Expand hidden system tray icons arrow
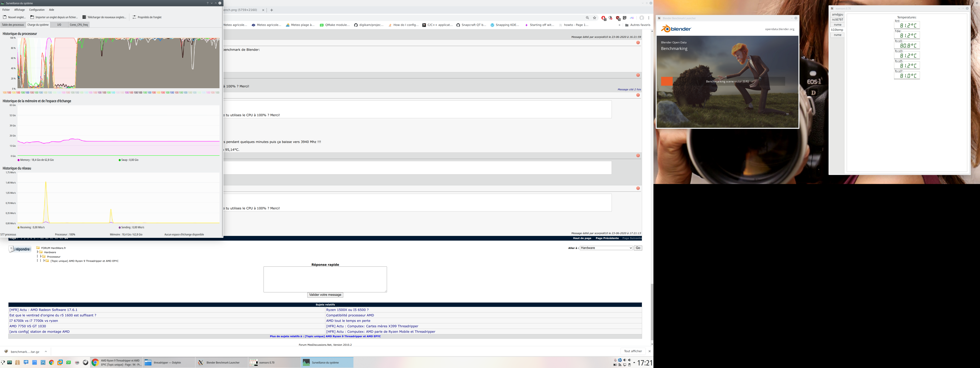This screenshot has width=980, height=368. [634, 363]
